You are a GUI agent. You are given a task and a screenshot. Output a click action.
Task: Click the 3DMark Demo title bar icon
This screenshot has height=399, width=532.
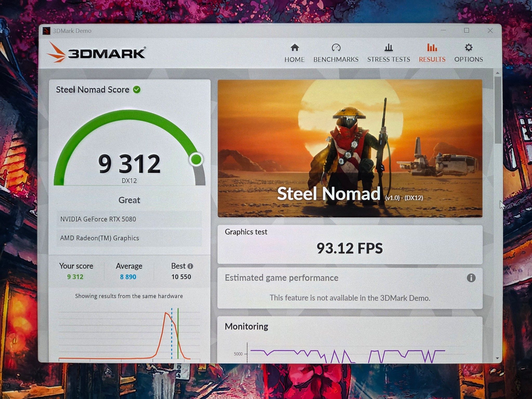click(46, 31)
